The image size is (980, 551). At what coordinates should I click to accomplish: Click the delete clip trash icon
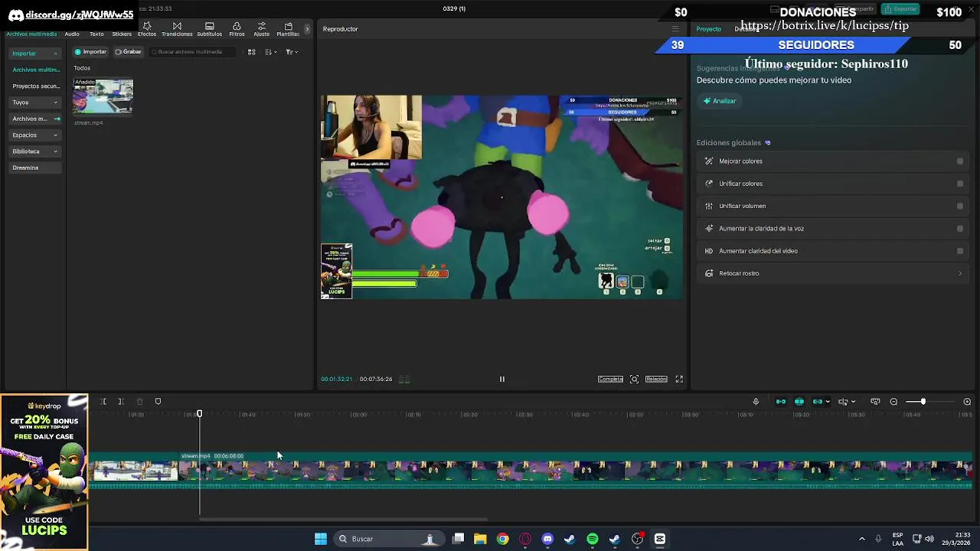coord(139,402)
